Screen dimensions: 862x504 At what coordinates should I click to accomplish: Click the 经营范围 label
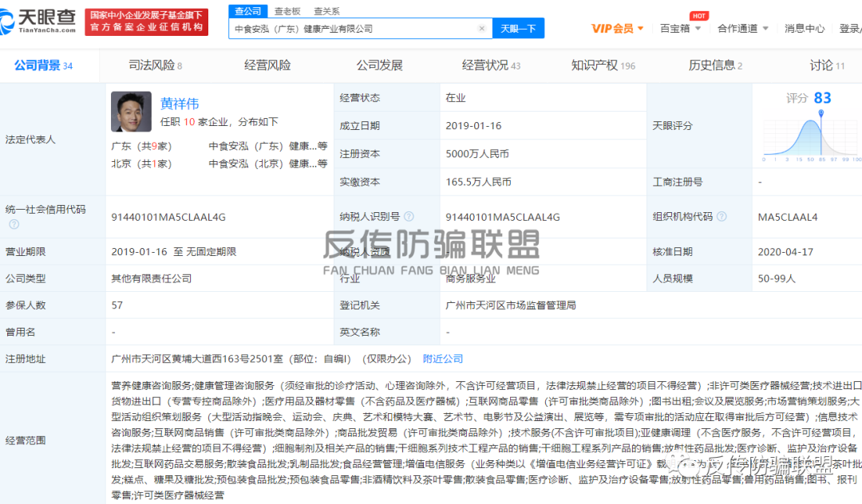click(26, 440)
